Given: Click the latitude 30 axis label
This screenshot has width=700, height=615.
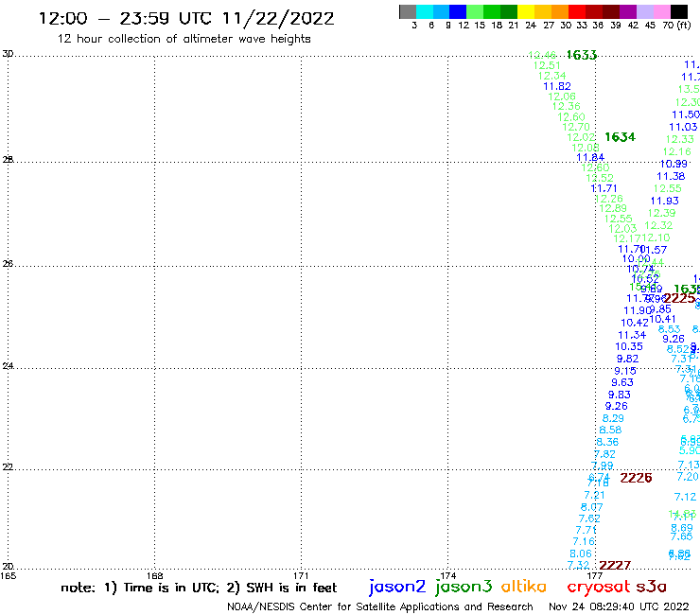Looking at the screenshot, I should [8, 54].
